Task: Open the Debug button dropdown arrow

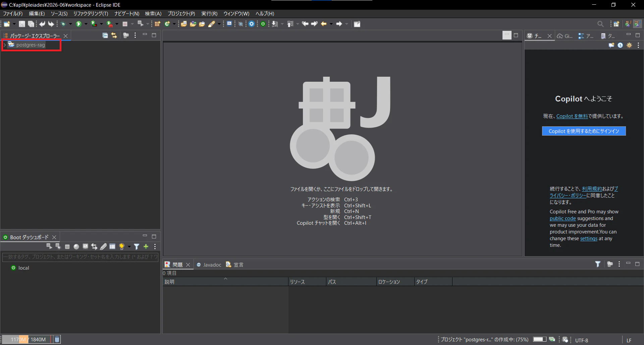Action: 70,24
